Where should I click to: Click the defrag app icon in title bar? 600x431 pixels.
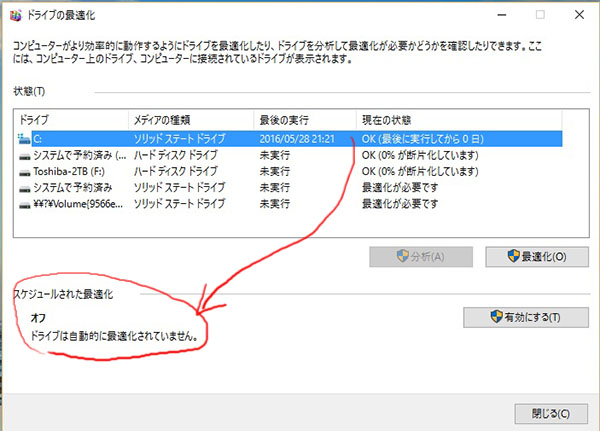pos(15,15)
